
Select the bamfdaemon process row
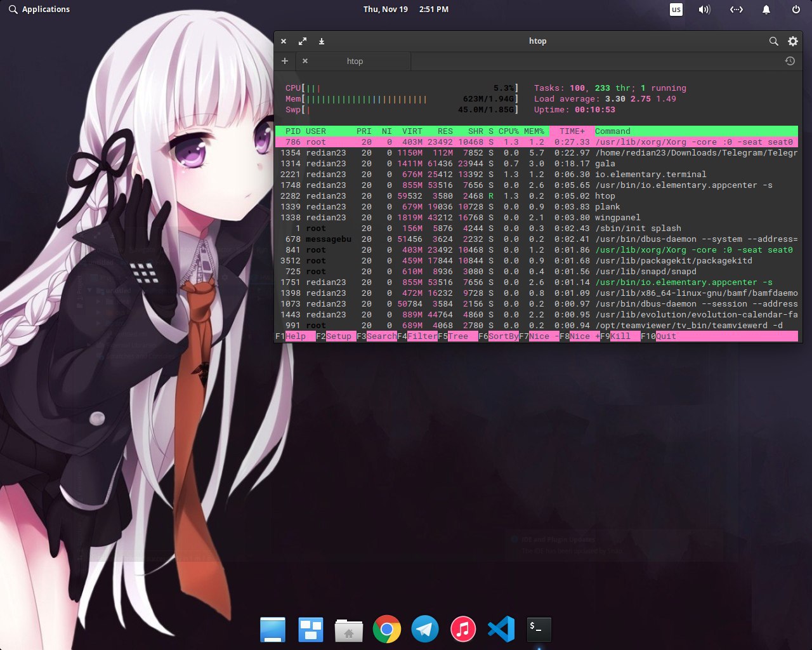tap(537, 293)
